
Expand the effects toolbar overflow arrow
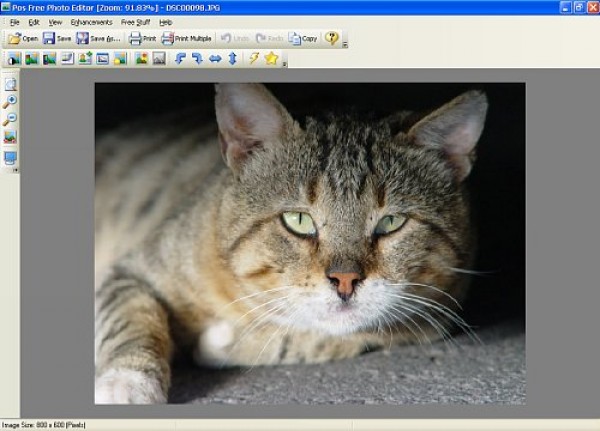(284, 64)
